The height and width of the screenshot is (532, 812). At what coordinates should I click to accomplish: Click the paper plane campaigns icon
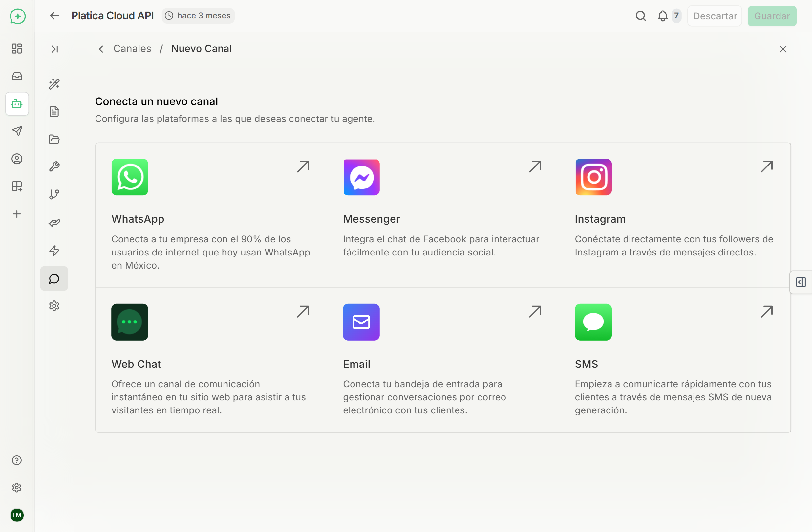pyautogui.click(x=17, y=131)
